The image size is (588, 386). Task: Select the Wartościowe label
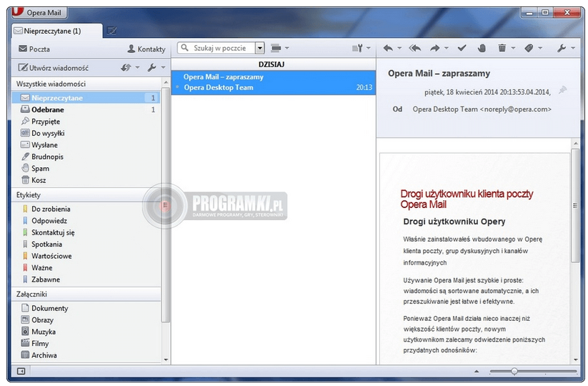[86, 256]
